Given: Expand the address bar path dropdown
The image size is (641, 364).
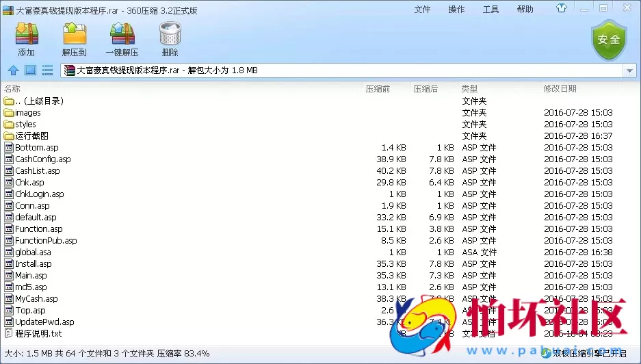Looking at the screenshot, I should [629, 70].
